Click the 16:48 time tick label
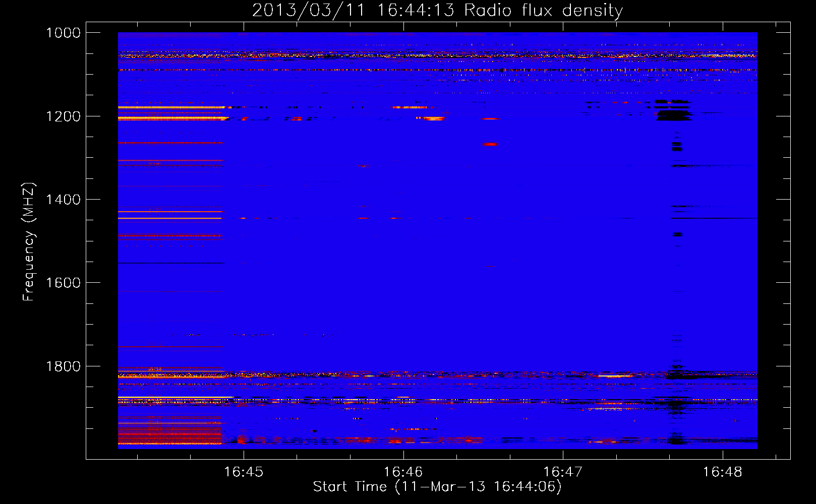This screenshot has height=504, width=816. coord(722,472)
